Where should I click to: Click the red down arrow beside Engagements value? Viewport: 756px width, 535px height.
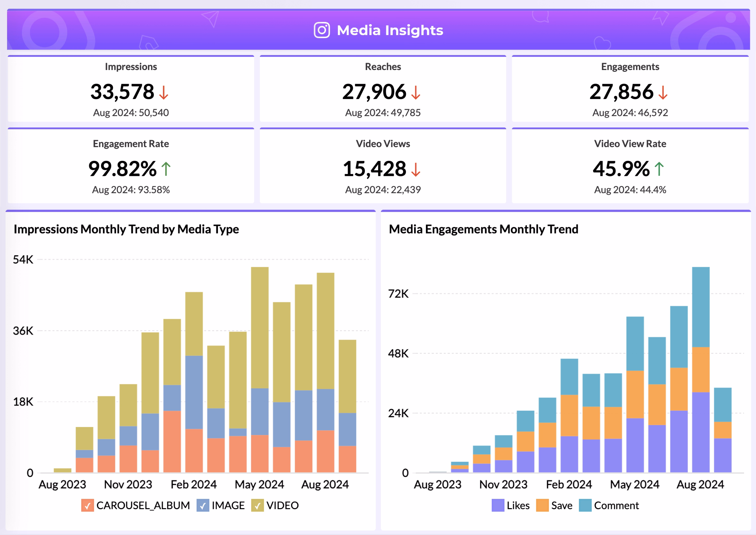pos(663,92)
